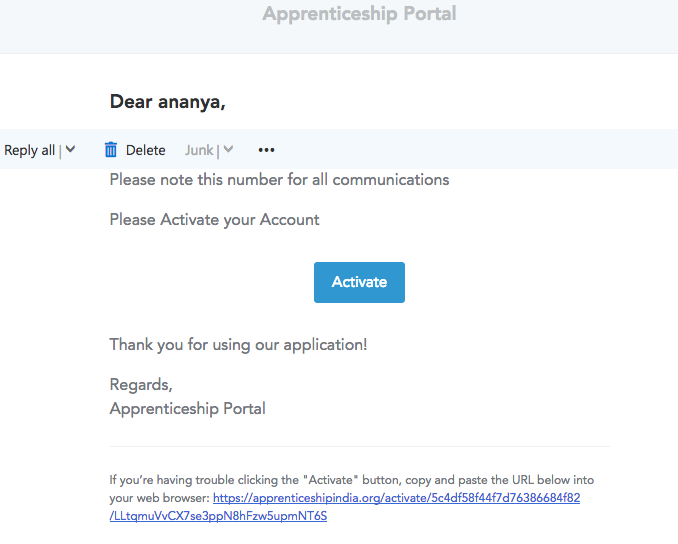Click the Apprenticeship Portal signature below Regards
Screen dimensions: 678x544
(187, 408)
